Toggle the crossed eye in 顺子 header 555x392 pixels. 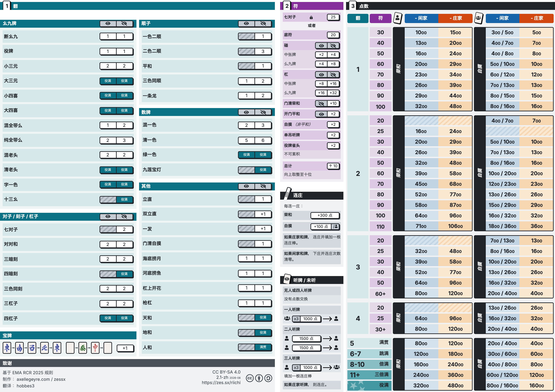(263, 23)
